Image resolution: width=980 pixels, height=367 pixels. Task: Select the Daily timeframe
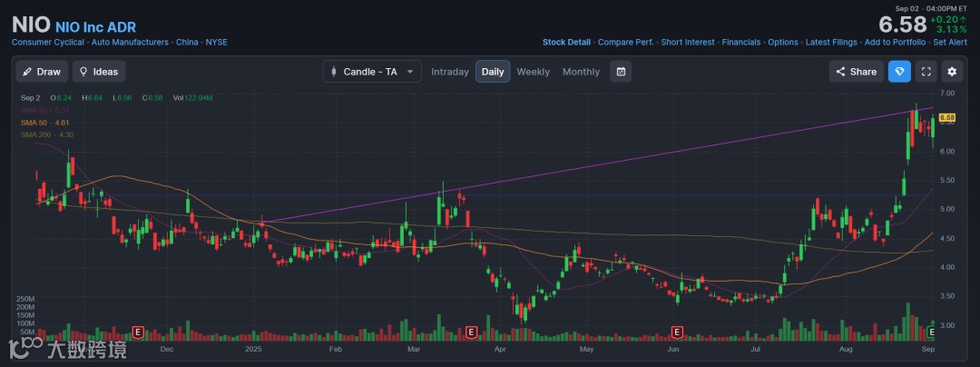pos(493,71)
